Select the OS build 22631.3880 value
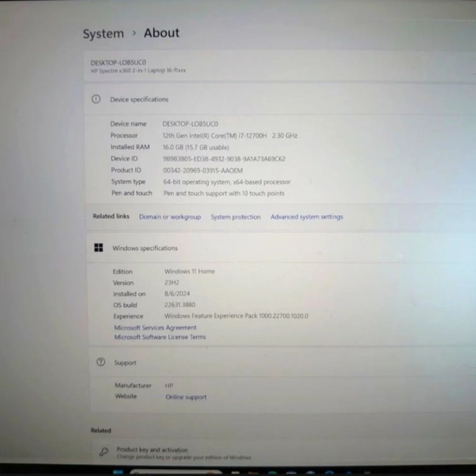The image size is (476, 476). [180, 305]
